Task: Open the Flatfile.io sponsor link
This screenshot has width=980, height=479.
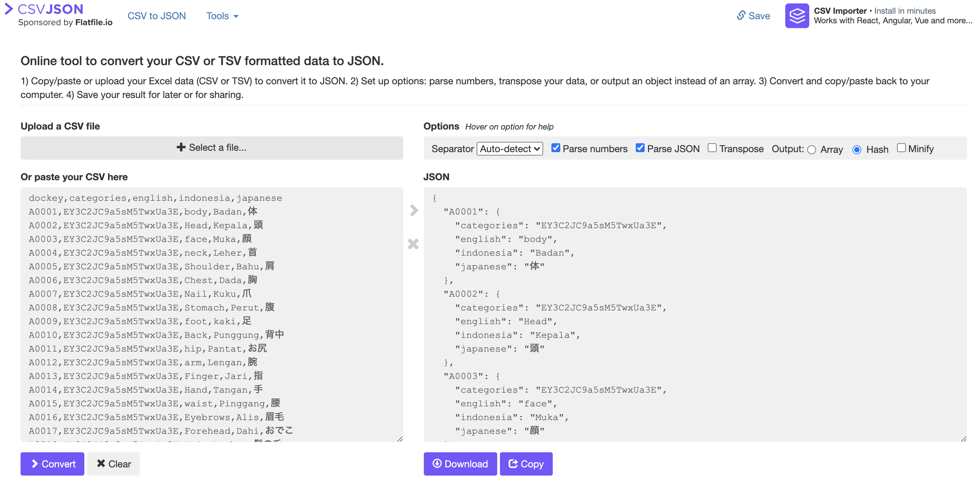Action: pyautogui.click(x=94, y=22)
